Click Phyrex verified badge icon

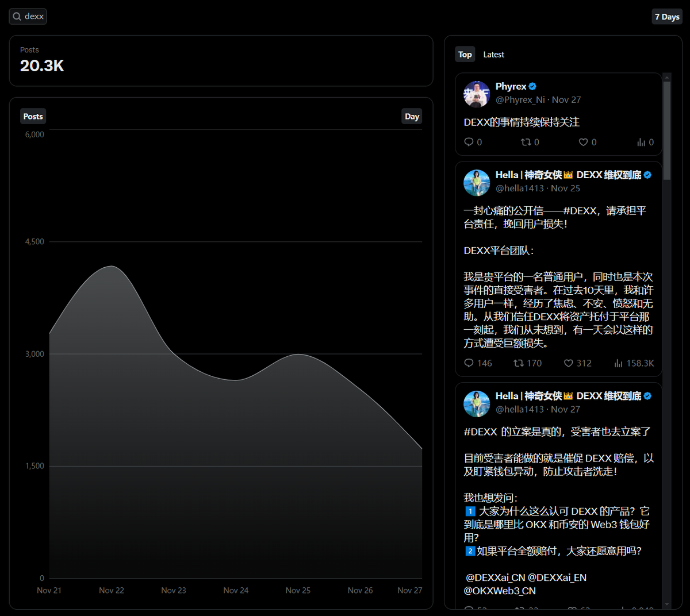pyautogui.click(x=532, y=87)
